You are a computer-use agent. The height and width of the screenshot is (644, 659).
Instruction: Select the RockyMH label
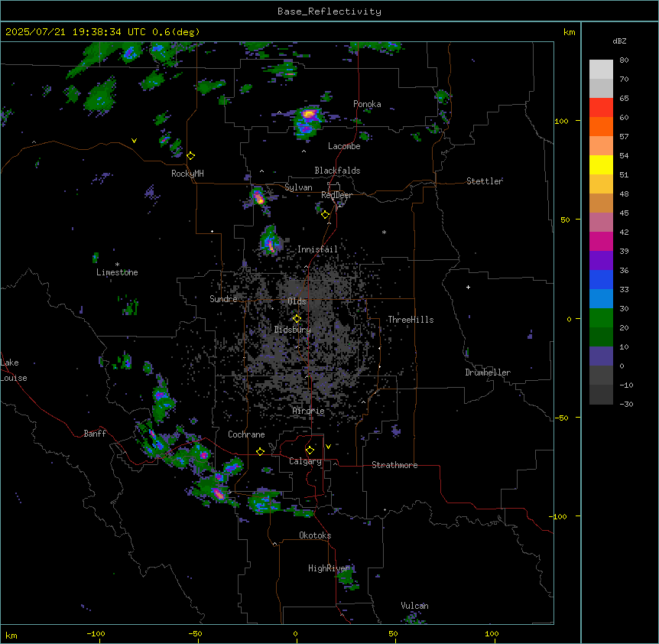click(x=187, y=174)
